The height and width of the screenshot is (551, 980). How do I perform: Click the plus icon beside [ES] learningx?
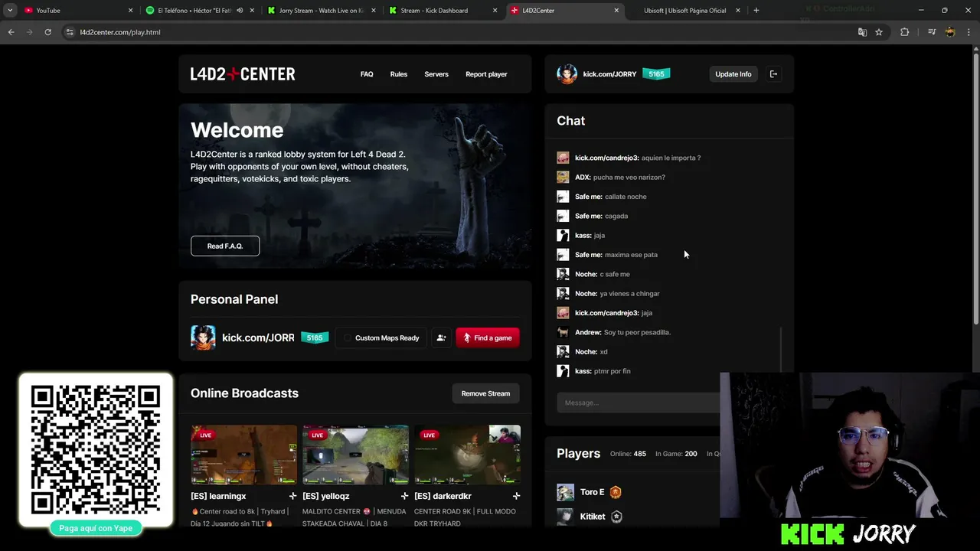(x=292, y=496)
